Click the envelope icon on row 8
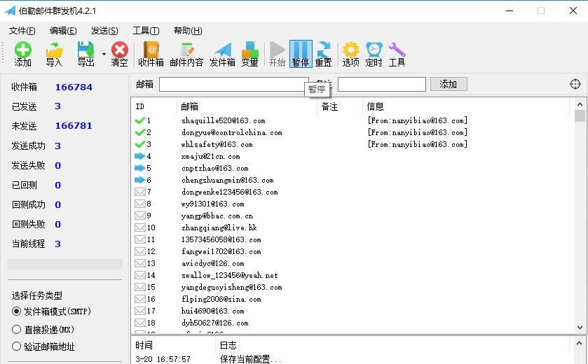Viewport: 588px width, 364px height. coord(140,204)
